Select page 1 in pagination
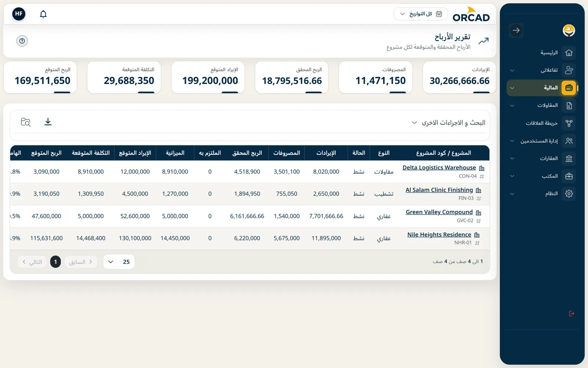Screen dimensions: 588x368 click(x=55, y=262)
